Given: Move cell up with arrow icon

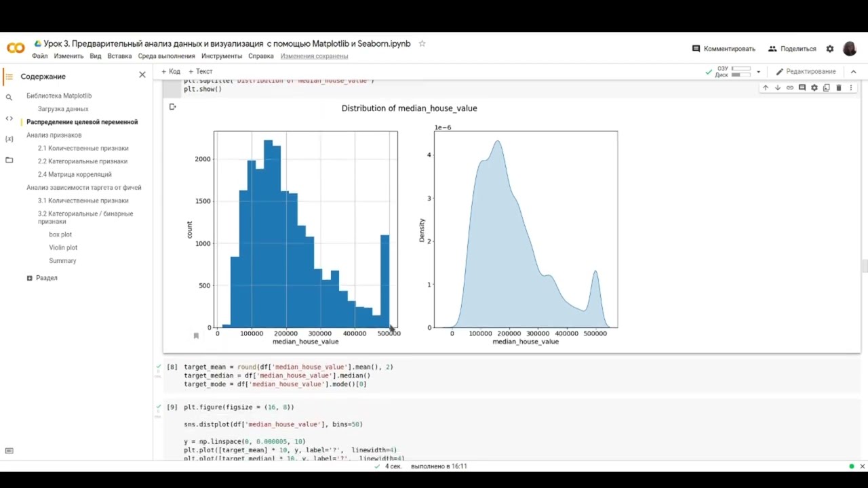Looking at the screenshot, I should click(x=766, y=87).
